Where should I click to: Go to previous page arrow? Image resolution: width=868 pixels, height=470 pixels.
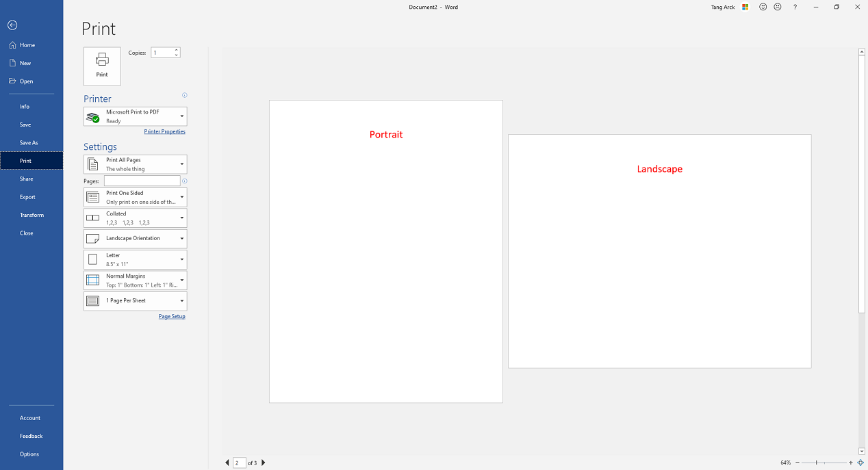(x=227, y=463)
